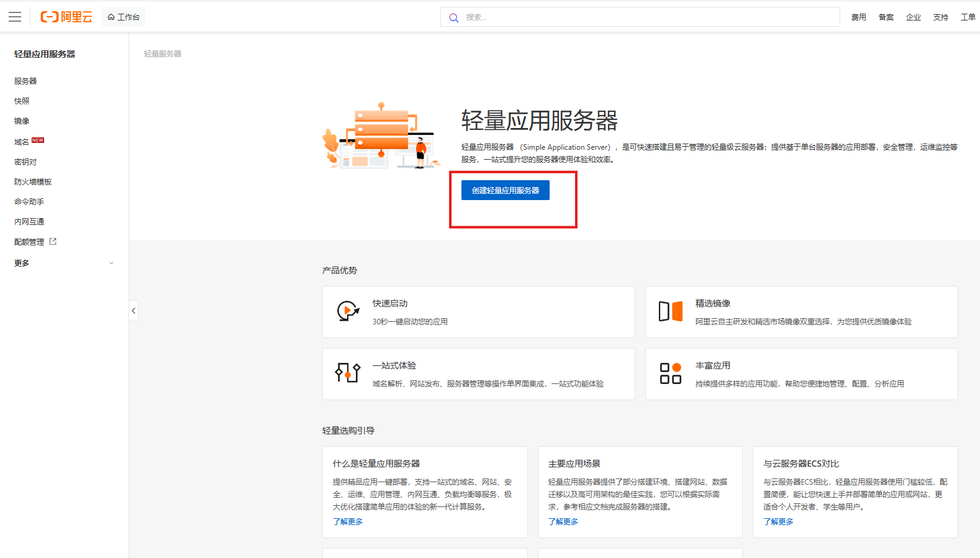Focus the top search input field
Screen dimensions: 980x558
click(640, 17)
